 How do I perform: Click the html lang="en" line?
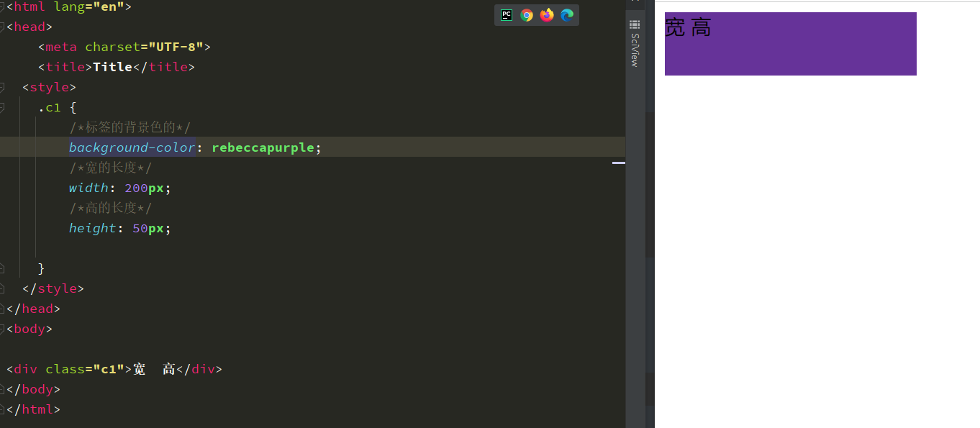click(69, 6)
